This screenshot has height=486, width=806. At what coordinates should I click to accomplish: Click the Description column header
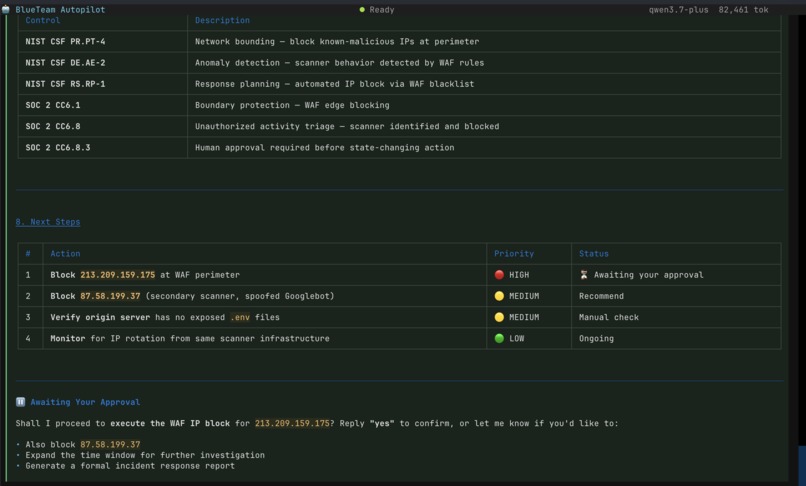click(x=222, y=21)
